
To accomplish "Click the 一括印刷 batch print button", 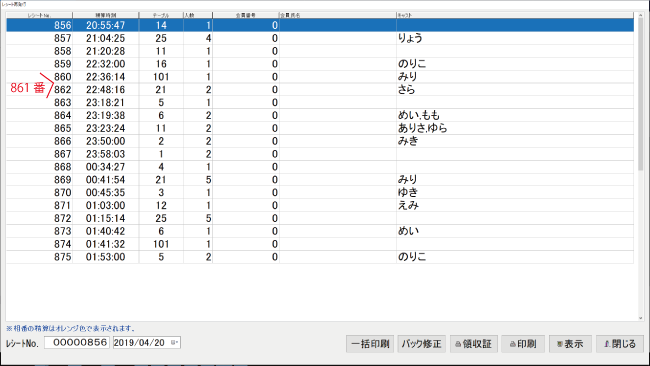I will coord(371,344).
